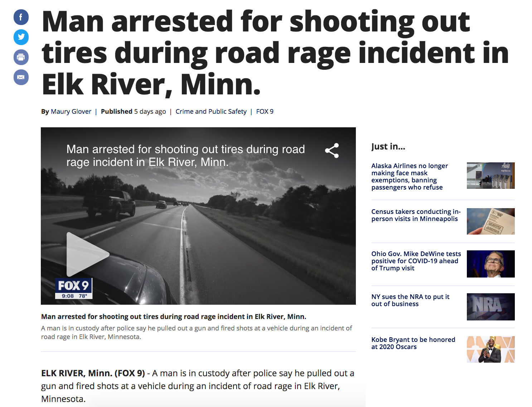Open Mike DeWine photo thumbnail
The height and width of the screenshot is (407, 532).
[x=490, y=264]
